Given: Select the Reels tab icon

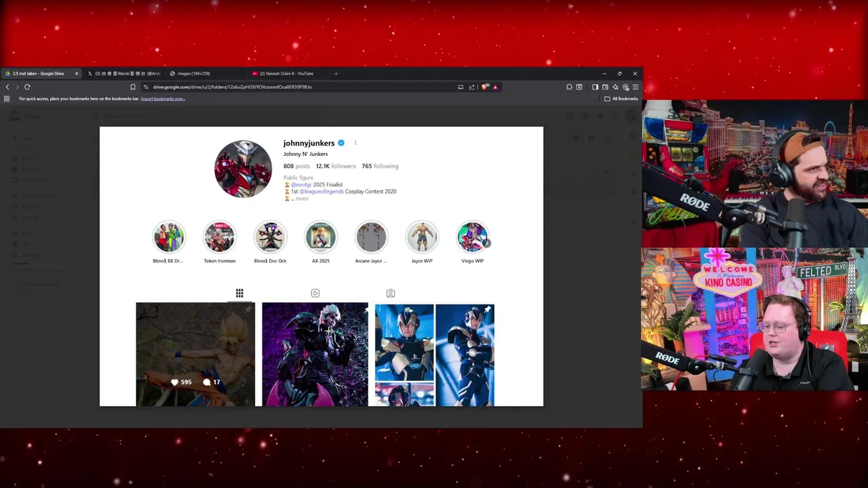Looking at the screenshot, I should click(x=315, y=293).
